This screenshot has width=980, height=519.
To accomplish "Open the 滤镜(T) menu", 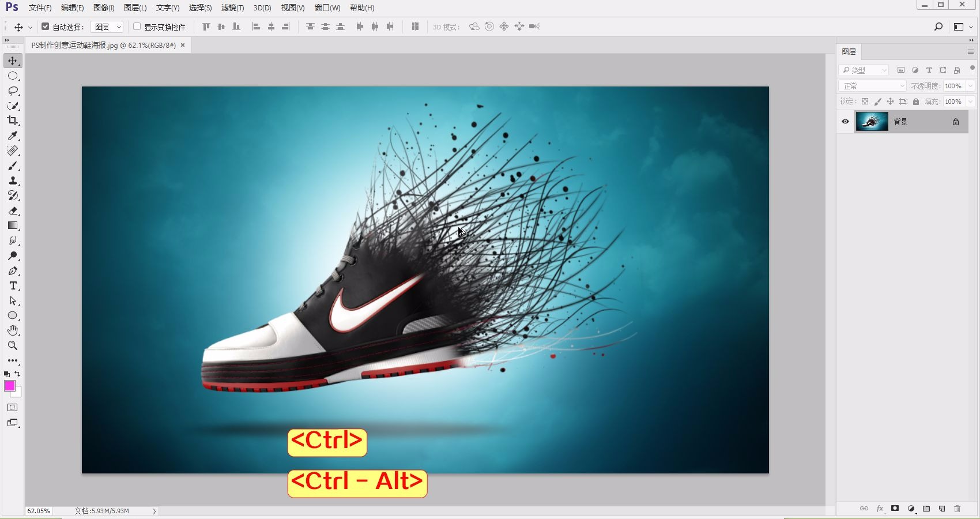I will click(233, 8).
